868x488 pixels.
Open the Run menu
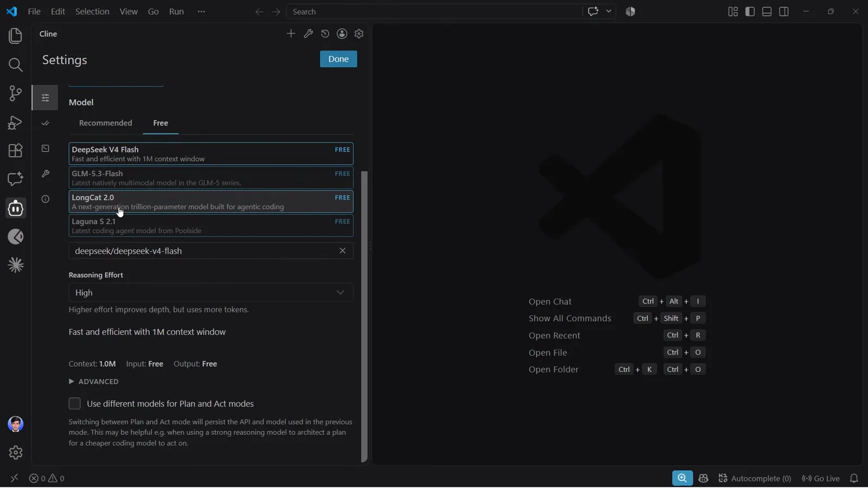[177, 11]
